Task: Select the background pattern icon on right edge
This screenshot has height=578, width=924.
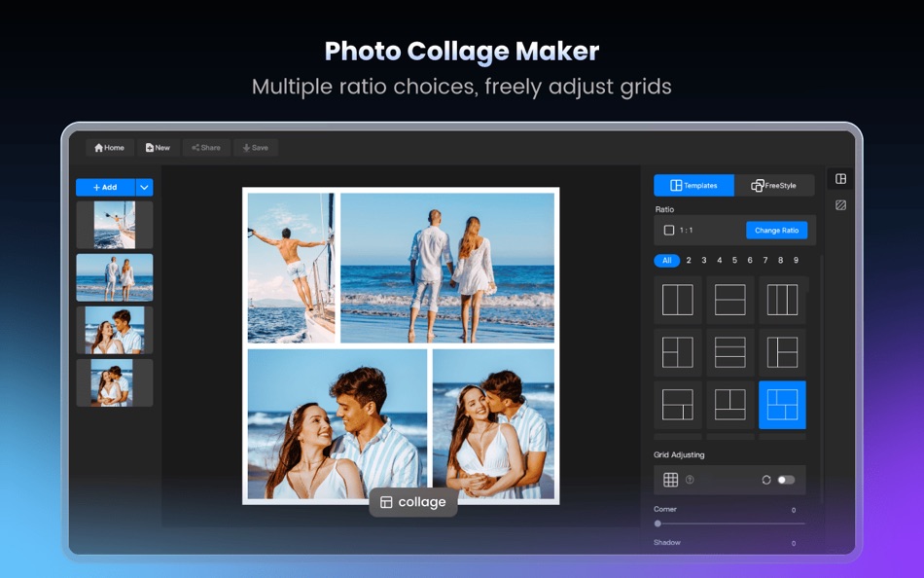Action: (840, 205)
